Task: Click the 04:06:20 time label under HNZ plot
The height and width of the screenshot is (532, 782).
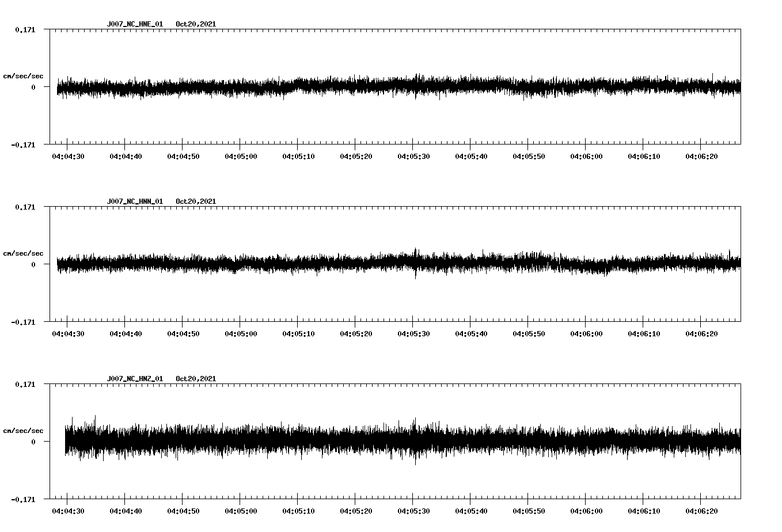Action: tap(701, 511)
